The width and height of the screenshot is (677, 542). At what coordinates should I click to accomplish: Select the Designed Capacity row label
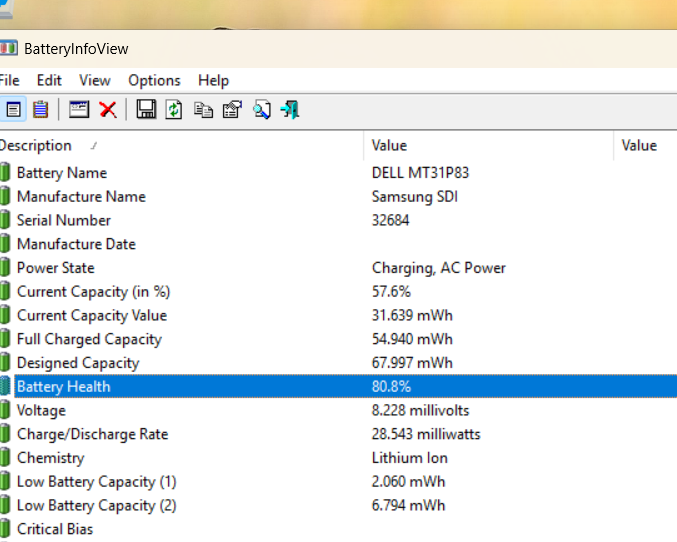pyautogui.click(x=78, y=363)
